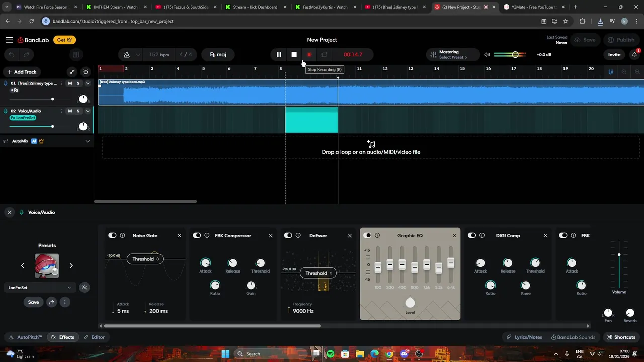Save the effects preset
Screen dimensions: 644x362
point(33,302)
